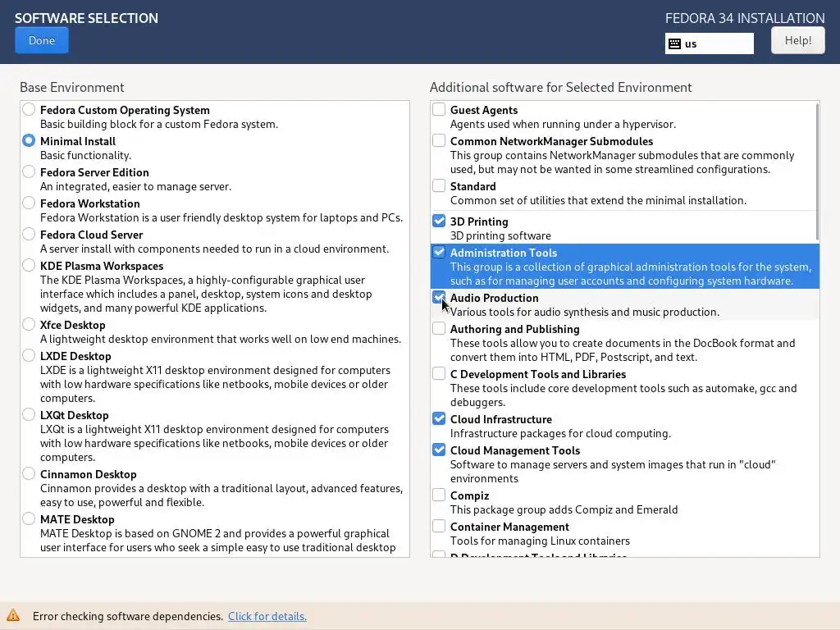Click the warning triangle icon
840x630 pixels.
click(x=13, y=615)
